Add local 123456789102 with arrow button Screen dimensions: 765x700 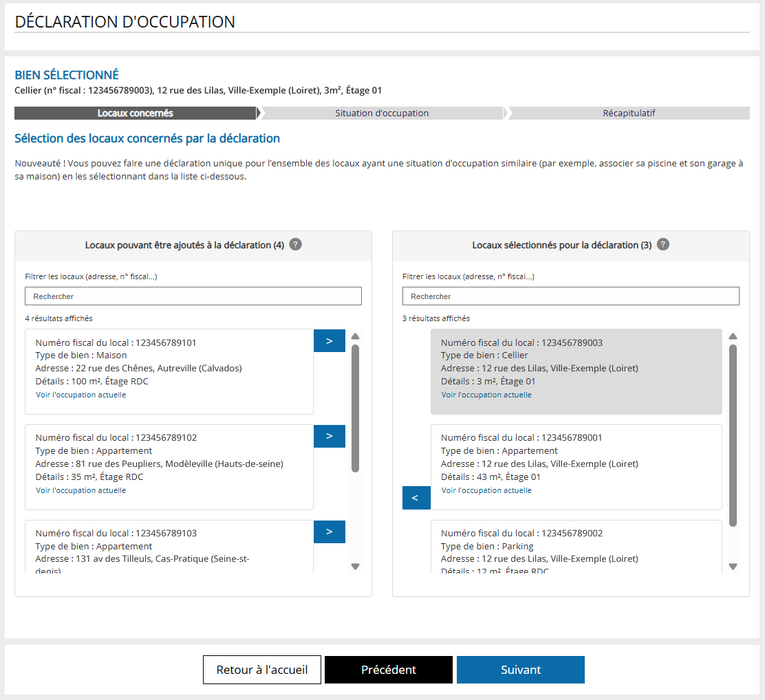[330, 436]
